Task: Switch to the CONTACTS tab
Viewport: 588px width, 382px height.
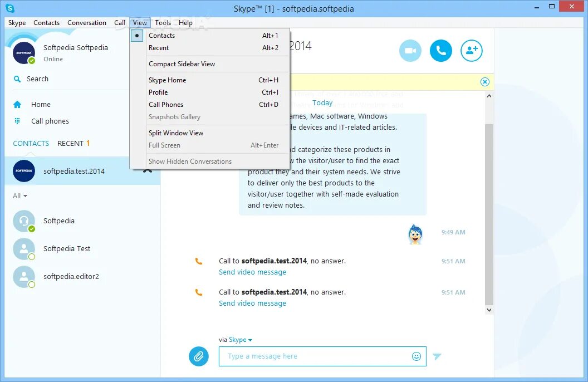Action: 31,144
